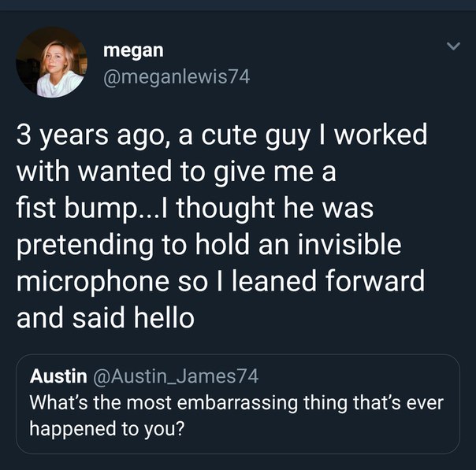476x470 pixels.
Task: Click the tweet line starting "3 years ago"
Action: [x=221, y=135]
